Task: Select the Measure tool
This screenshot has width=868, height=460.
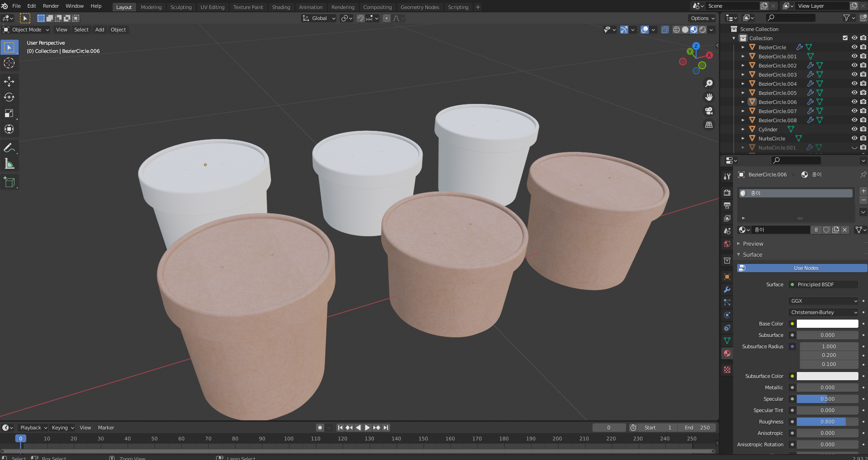Action: pos(9,164)
